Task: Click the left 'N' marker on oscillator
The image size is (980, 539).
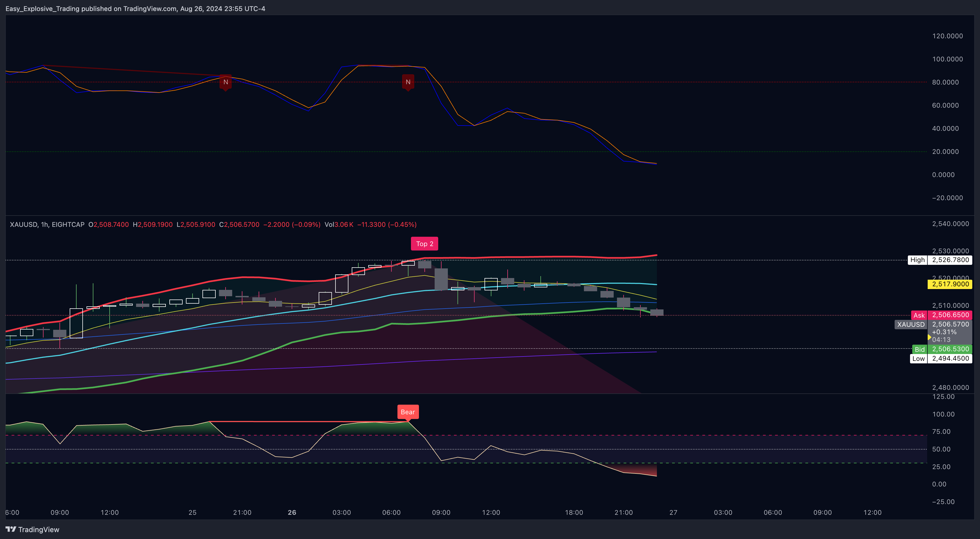Action: (226, 83)
